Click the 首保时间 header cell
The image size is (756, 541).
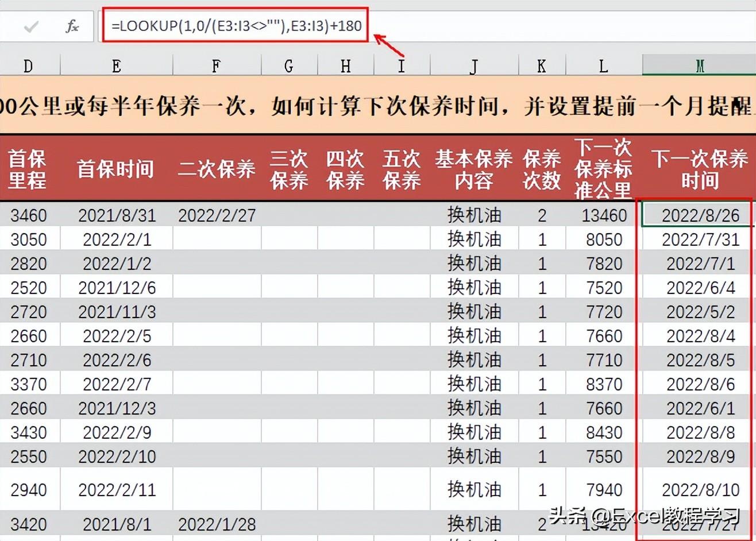[116, 169]
